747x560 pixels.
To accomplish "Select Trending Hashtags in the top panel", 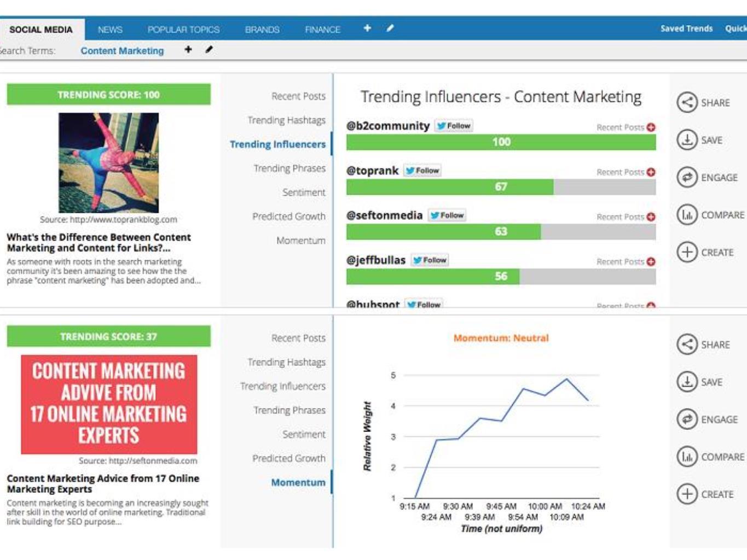I will (x=286, y=120).
